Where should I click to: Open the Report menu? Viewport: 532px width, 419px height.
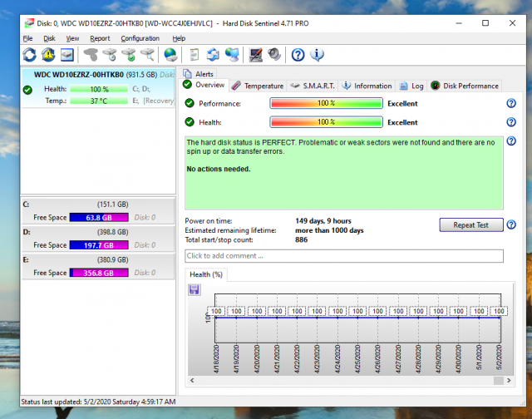[x=100, y=38]
